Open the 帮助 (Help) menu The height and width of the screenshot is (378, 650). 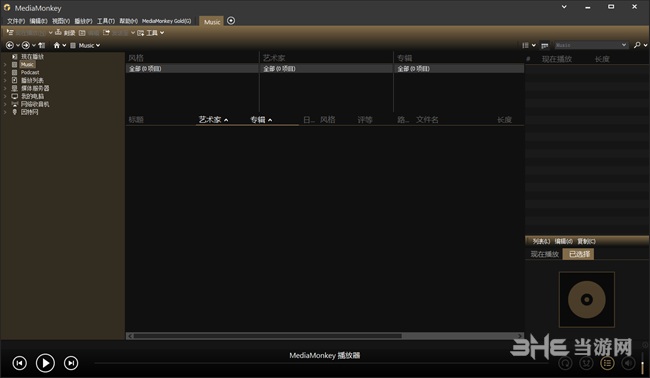(x=129, y=21)
